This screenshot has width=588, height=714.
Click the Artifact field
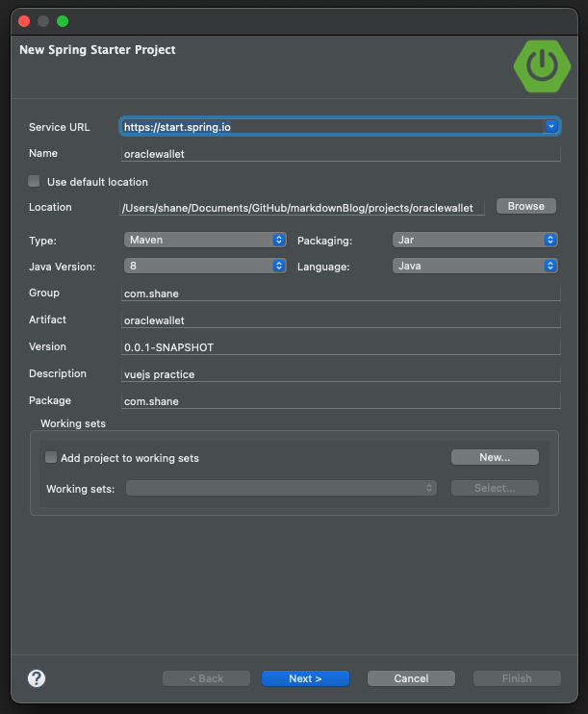click(x=341, y=320)
